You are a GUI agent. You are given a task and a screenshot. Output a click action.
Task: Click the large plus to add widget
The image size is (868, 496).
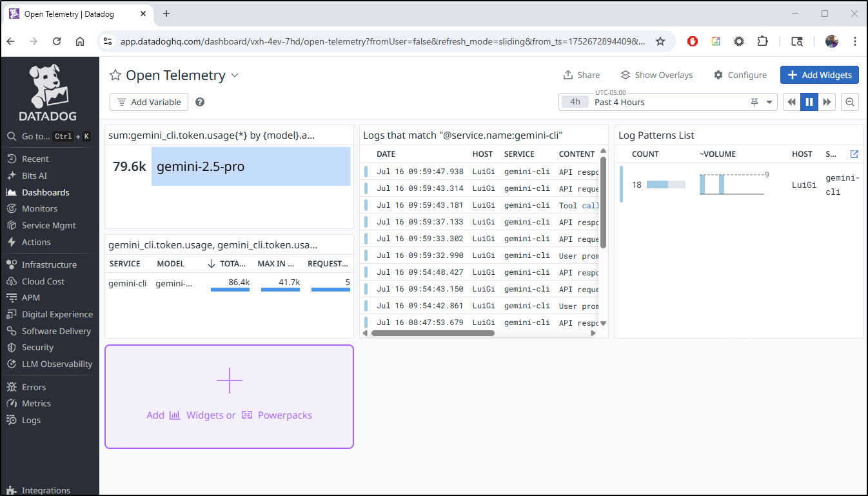pos(230,381)
